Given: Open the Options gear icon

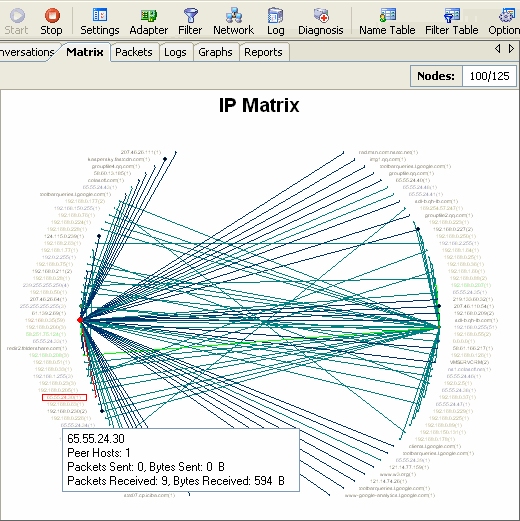Looking at the screenshot, I should [x=507, y=15].
